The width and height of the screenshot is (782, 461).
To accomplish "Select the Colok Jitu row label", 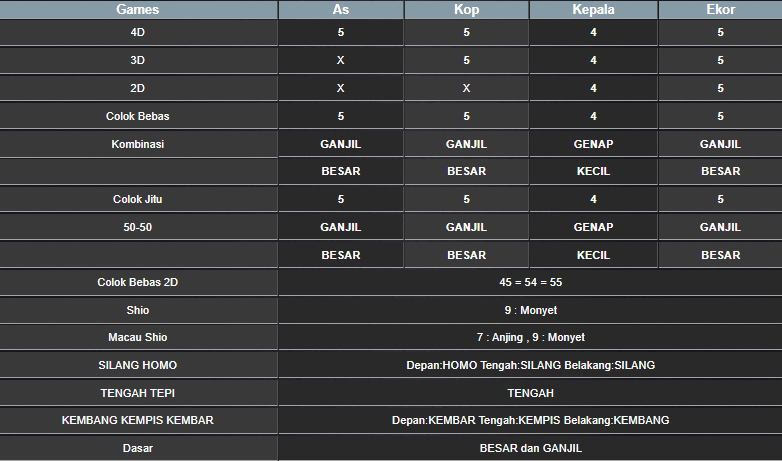I will click(138, 199).
